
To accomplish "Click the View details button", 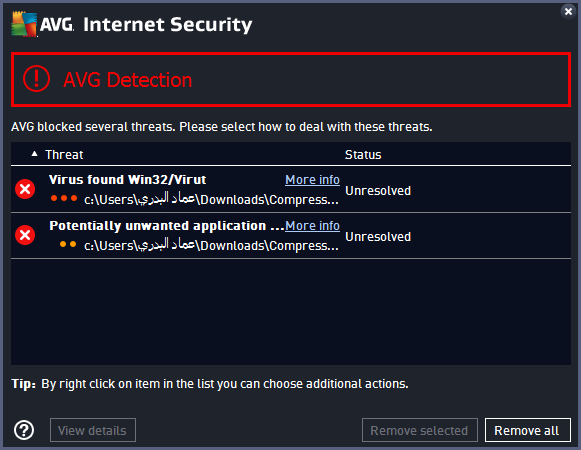I will (93, 430).
